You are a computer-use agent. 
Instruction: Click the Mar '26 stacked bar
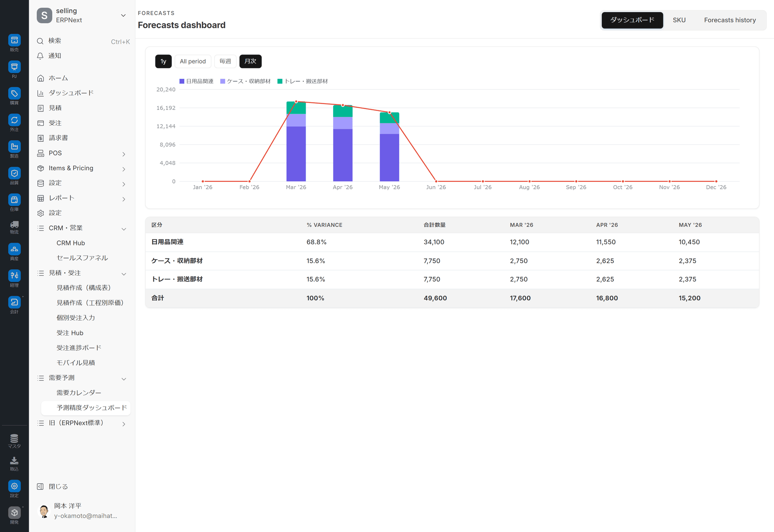tap(296, 141)
